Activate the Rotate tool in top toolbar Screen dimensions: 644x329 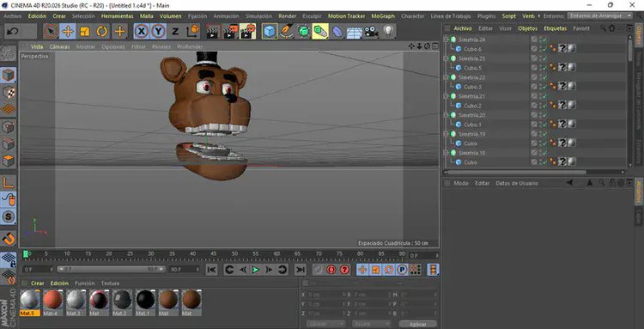point(102,31)
